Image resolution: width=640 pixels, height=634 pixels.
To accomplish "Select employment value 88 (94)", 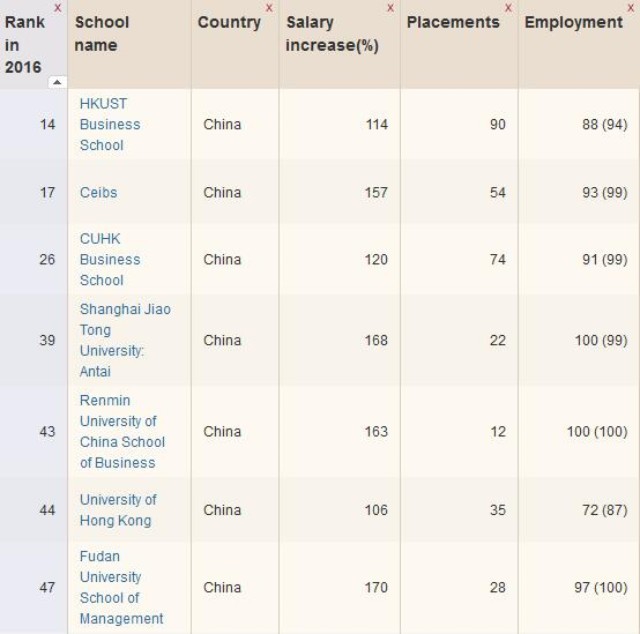I will tap(605, 124).
